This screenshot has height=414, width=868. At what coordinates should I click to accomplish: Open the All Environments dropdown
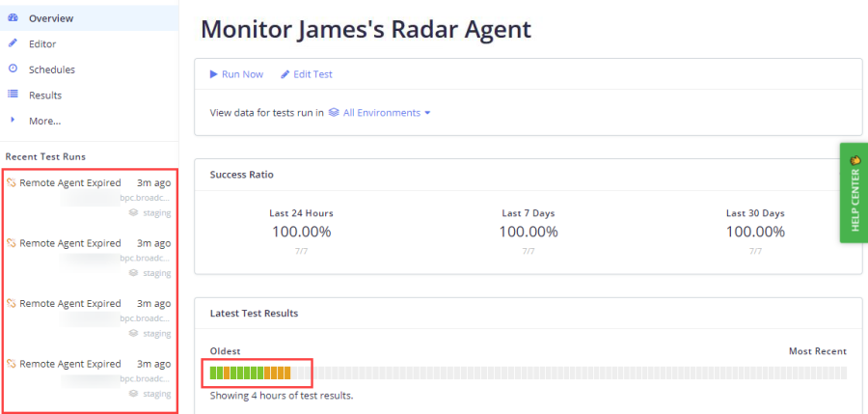pyautogui.click(x=380, y=113)
